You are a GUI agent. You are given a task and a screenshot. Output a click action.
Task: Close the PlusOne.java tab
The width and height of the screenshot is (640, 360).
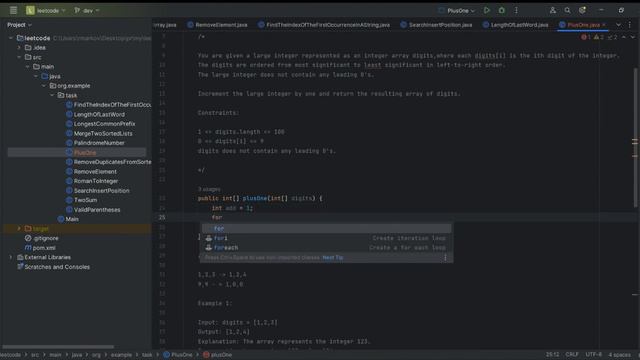604,25
